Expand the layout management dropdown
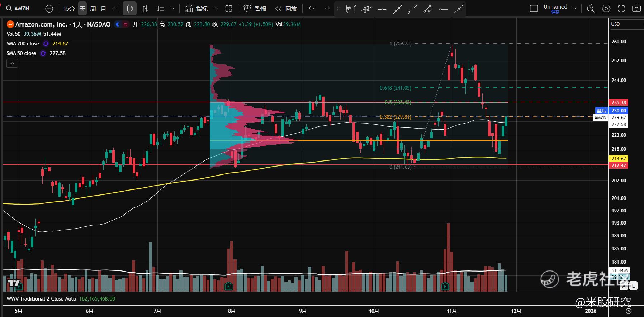The height and width of the screenshot is (317, 644). click(574, 9)
